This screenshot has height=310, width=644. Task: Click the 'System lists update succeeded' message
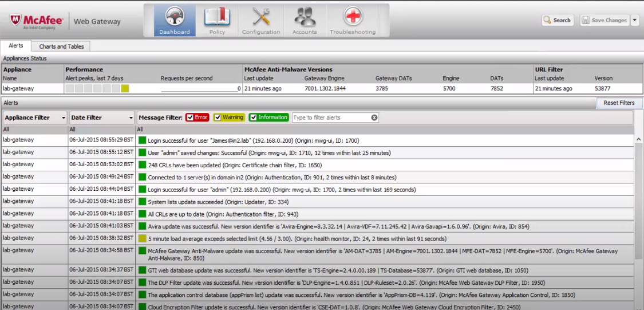click(218, 202)
